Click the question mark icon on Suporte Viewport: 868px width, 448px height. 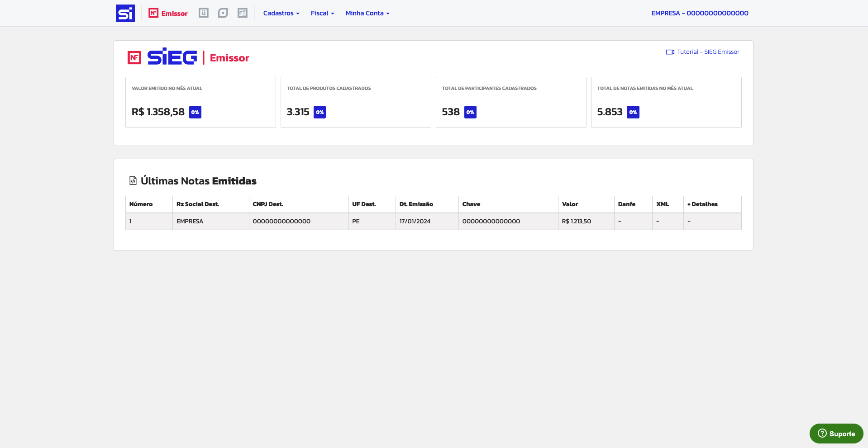click(x=822, y=434)
